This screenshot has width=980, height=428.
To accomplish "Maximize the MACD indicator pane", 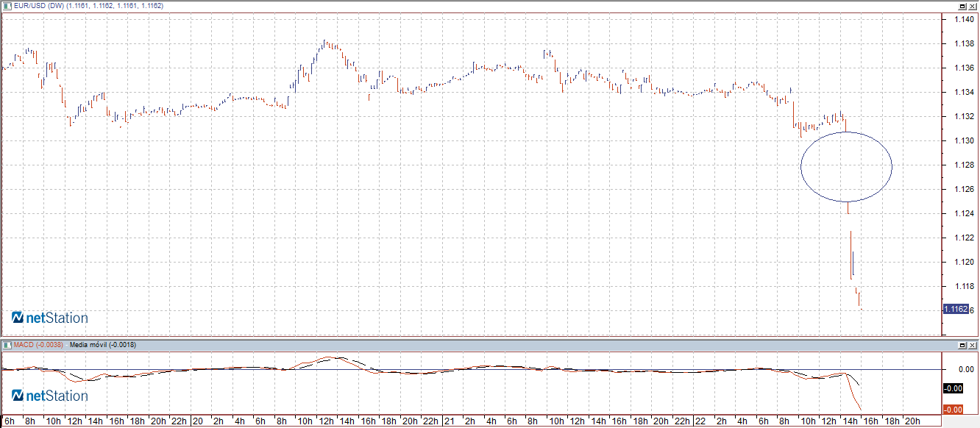I will click(x=962, y=345).
